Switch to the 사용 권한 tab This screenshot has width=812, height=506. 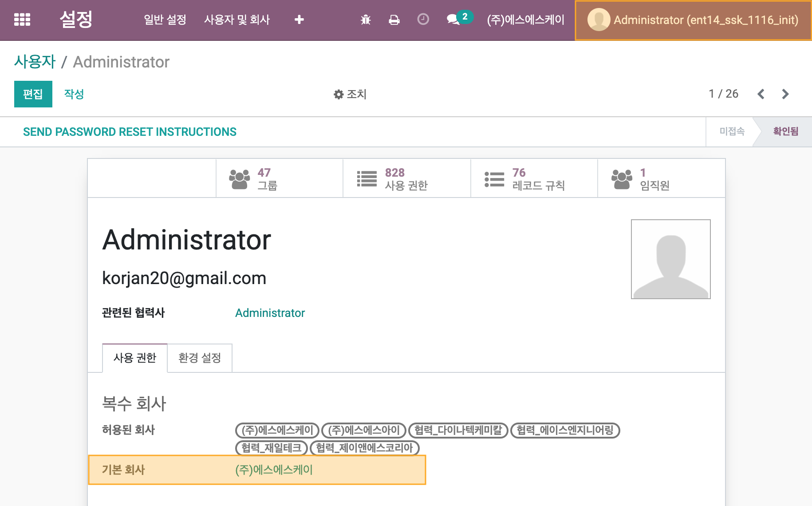pyautogui.click(x=135, y=358)
